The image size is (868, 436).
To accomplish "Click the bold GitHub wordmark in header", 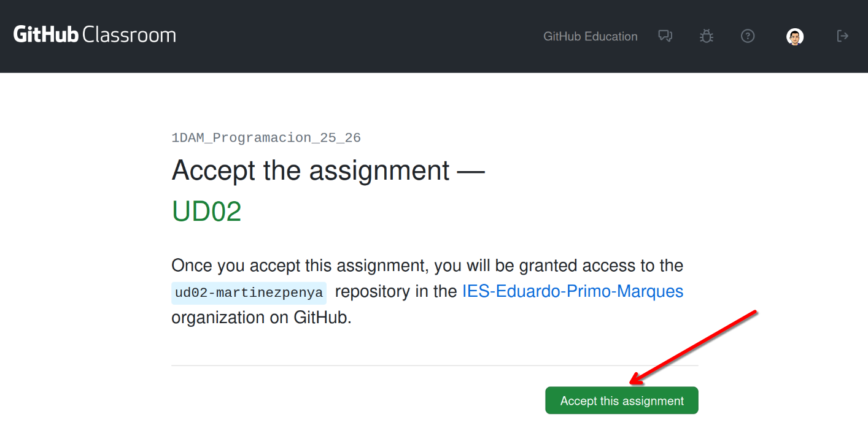I will coord(46,35).
